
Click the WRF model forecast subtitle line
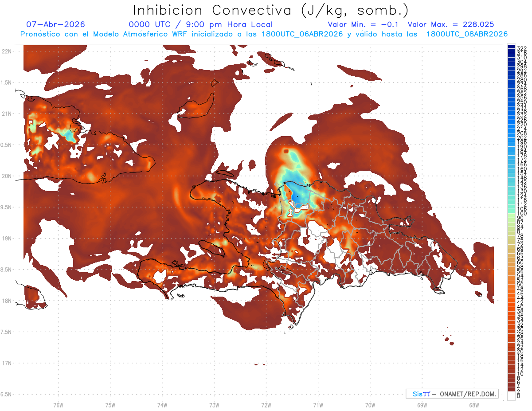[x=264, y=34]
